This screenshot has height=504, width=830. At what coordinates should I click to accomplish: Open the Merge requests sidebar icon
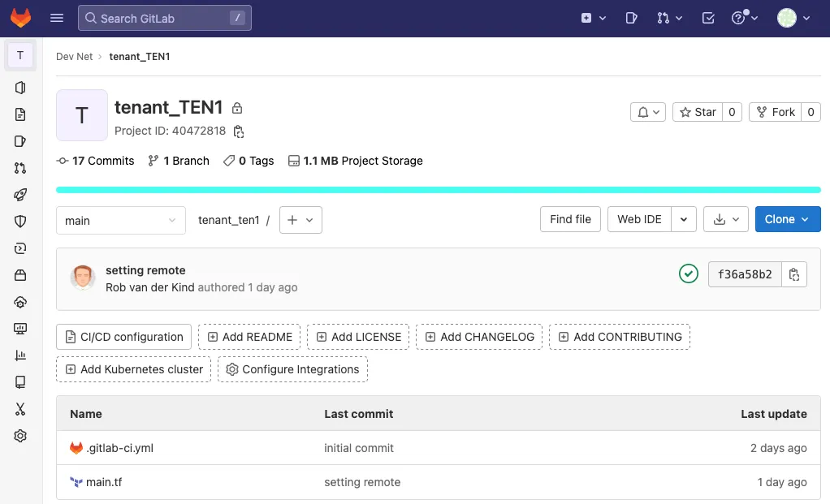point(20,168)
